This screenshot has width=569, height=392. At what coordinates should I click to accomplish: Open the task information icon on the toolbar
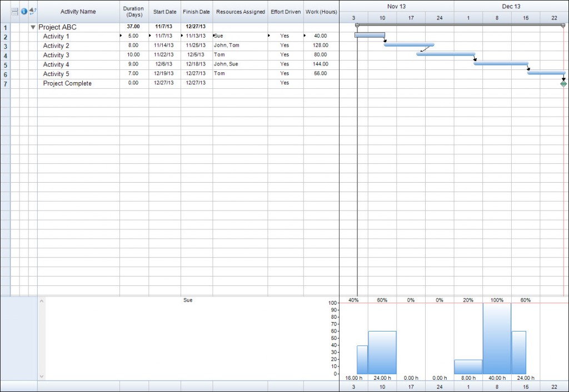click(x=24, y=11)
